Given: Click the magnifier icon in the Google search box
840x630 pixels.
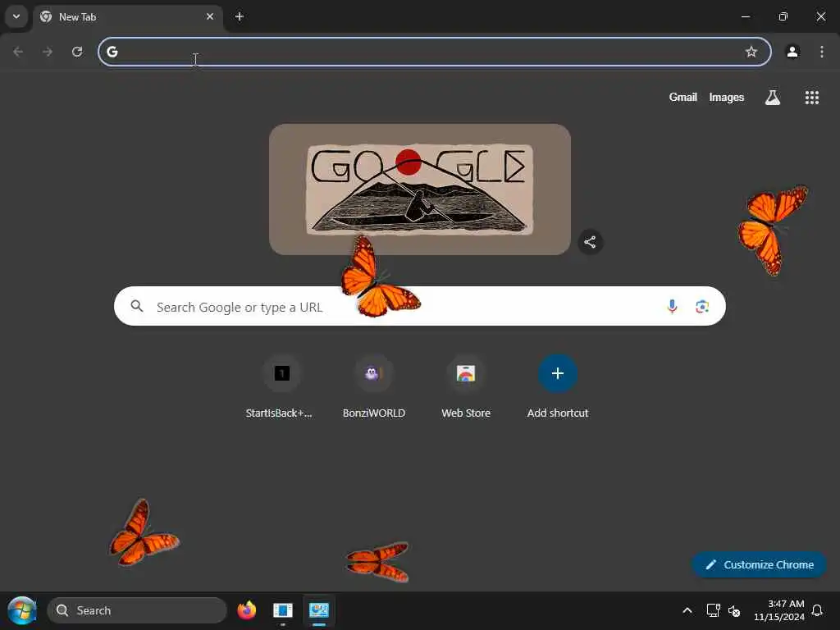Looking at the screenshot, I should (137, 306).
